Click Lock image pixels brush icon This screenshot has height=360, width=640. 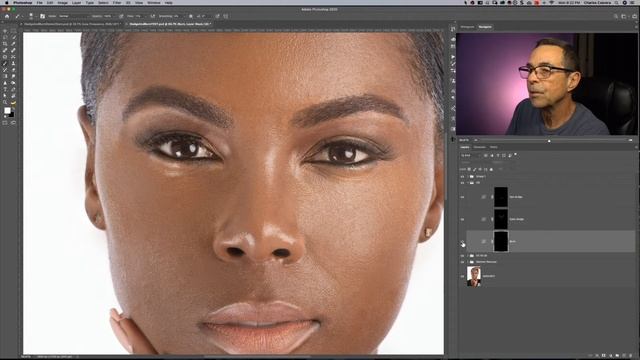pos(474,169)
